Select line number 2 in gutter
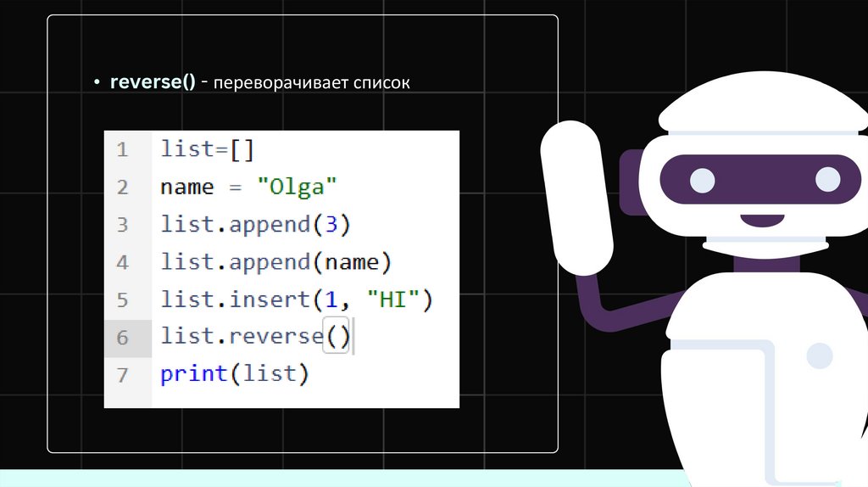The width and height of the screenshot is (868, 487). pyautogui.click(x=122, y=188)
